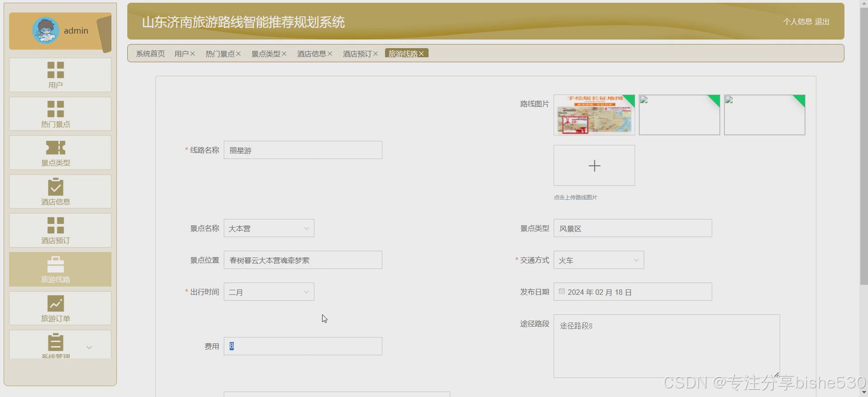This screenshot has height=397, width=868.
Task: Open 景点名称 dropdown
Action: tap(269, 228)
